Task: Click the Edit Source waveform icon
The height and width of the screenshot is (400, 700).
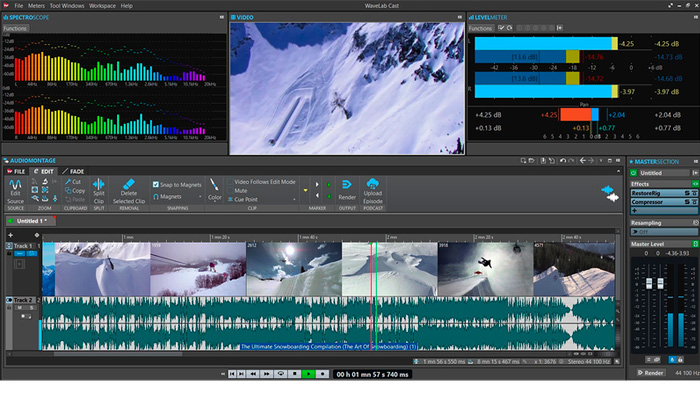Action: [x=16, y=185]
